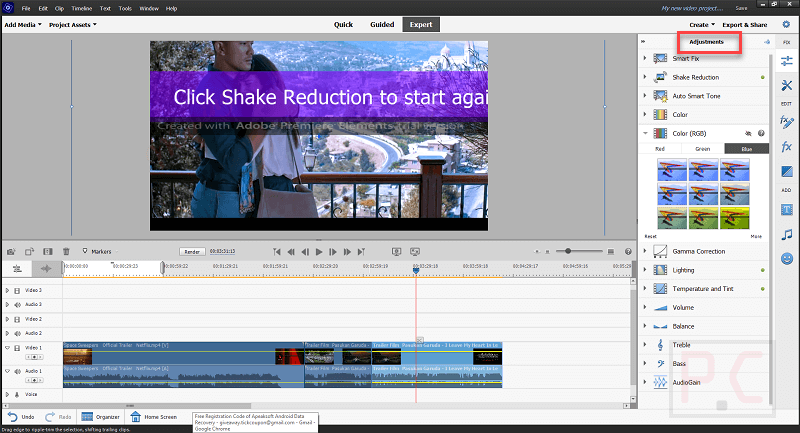Screen dimensions: 800x433
Task: Click the Adjustments panel pin arrow icon
Action: 766,42
